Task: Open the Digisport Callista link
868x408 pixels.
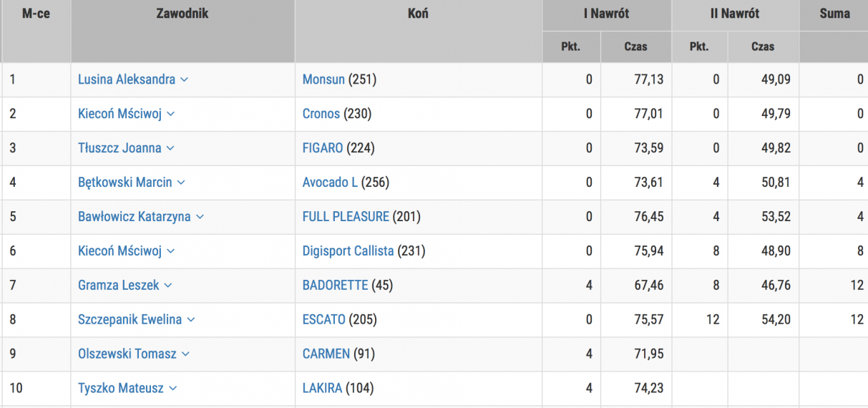Action: click(348, 251)
